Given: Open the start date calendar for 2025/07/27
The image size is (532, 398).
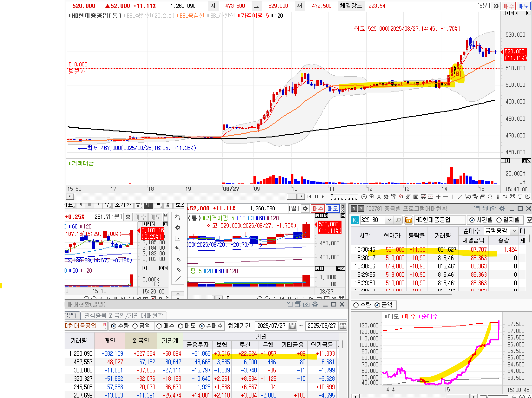Looking at the screenshot, I should point(292,326).
